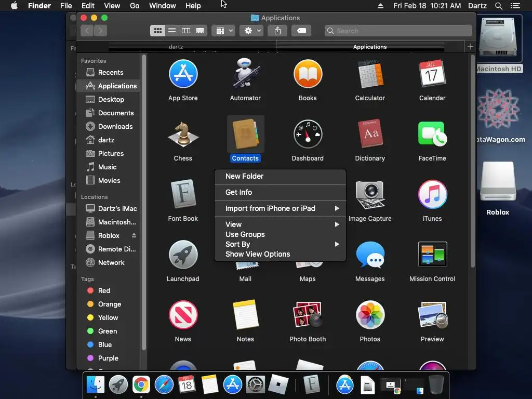Viewport: 532px width, 399px height.
Task: Open the Go menu in menu bar
Action: pyautogui.click(x=135, y=6)
